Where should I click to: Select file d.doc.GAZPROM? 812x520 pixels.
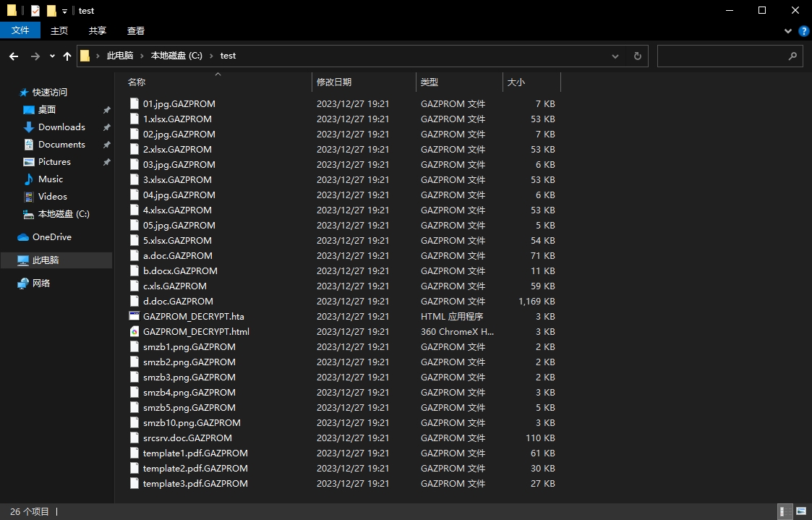[178, 301]
